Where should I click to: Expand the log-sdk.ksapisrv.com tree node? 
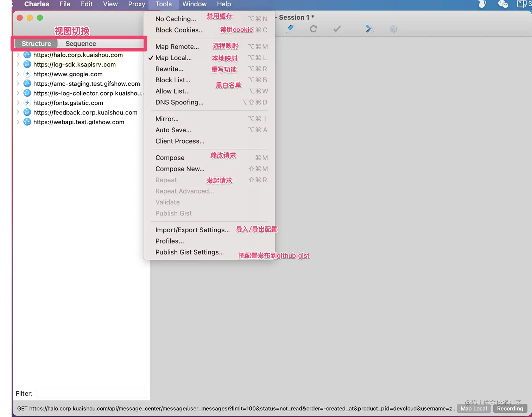[18, 64]
